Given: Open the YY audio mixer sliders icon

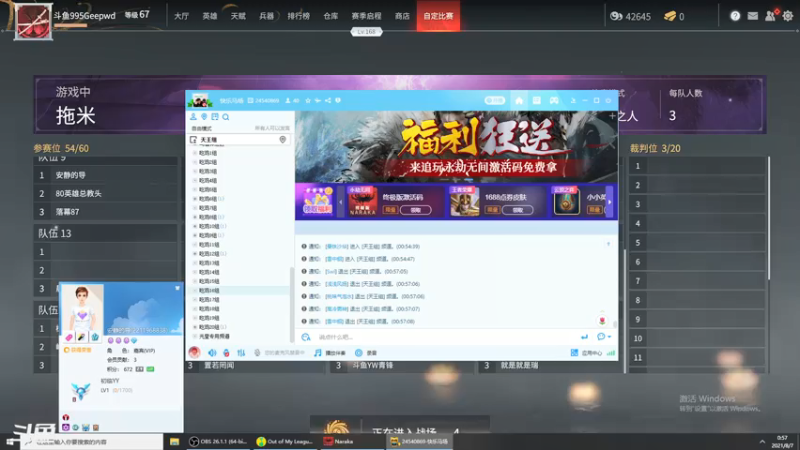Looking at the screenshot, I should tap(241, 353).
